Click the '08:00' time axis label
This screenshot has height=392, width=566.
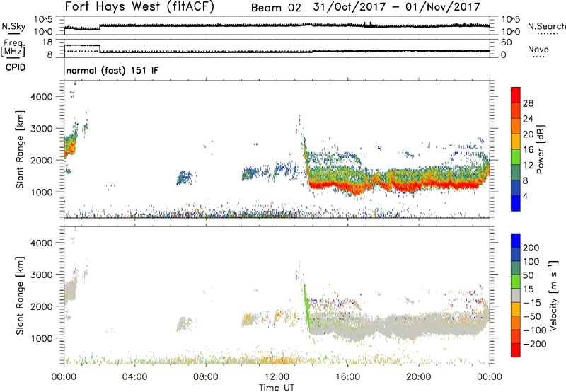click(206, 377)
